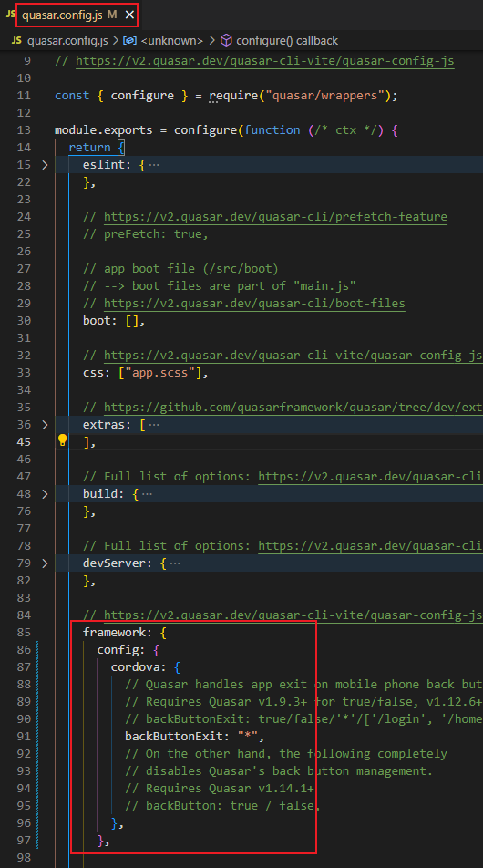Image resolution: width=483 pixels, height=868 pixels.
Task: Click the ellipsis in the collapsed extras array
Action: point(154,425)
